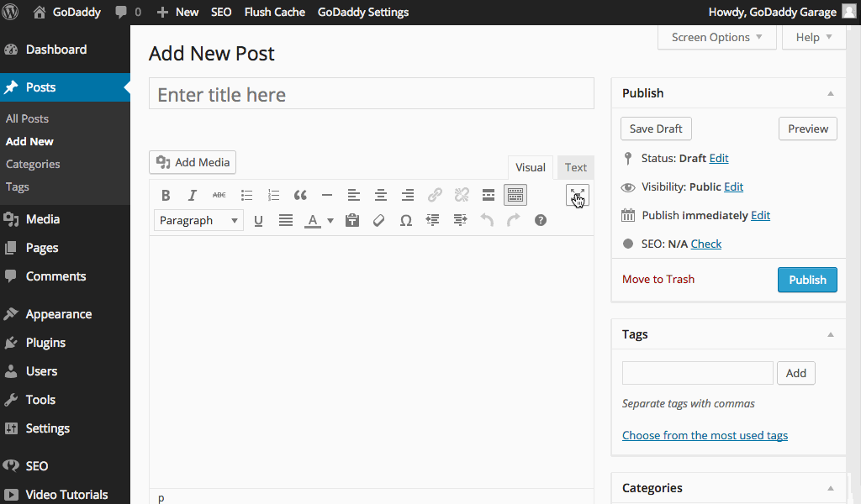Image resolution: width=861 pixels, height=504 pixels.
Task: Create a numbered list
Action: [273, 196]
